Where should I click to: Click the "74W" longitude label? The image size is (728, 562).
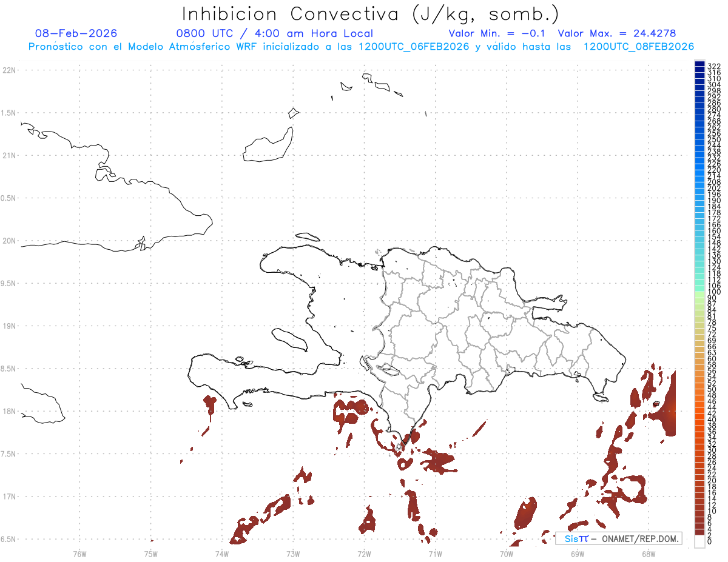(x=221, y=554)
